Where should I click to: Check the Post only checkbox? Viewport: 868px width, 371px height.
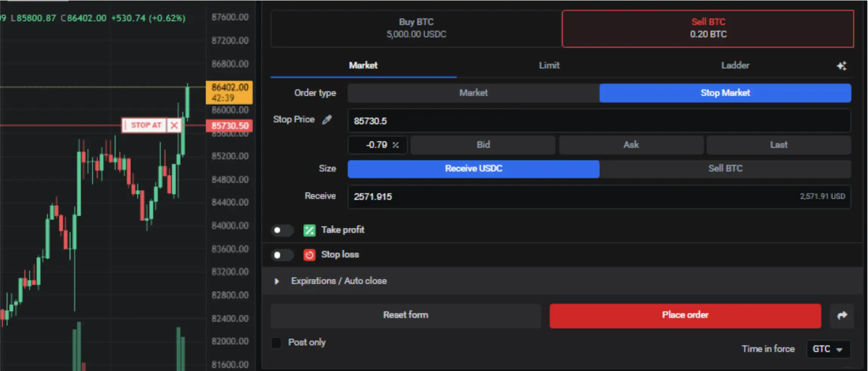click(276, 343)
